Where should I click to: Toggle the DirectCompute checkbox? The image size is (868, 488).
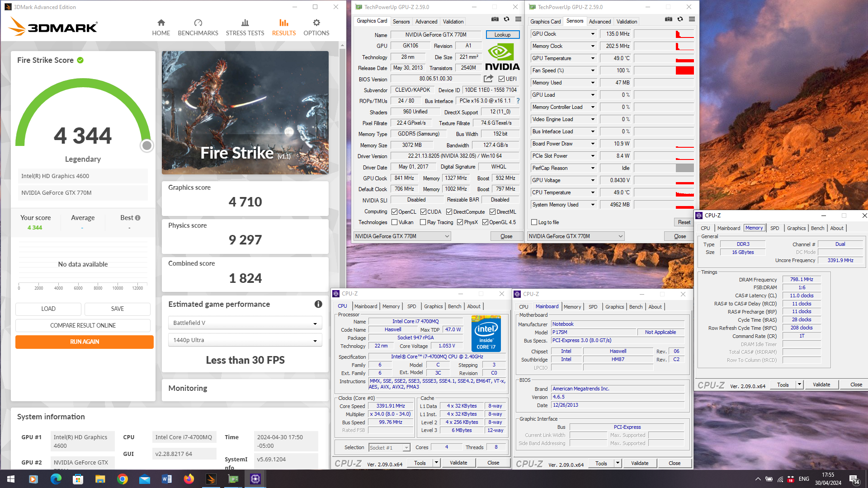[449, 212]
